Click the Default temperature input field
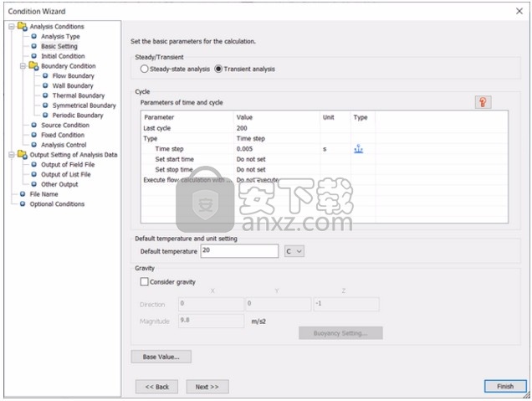Screen dimensions: 532x401 [239, 251]
